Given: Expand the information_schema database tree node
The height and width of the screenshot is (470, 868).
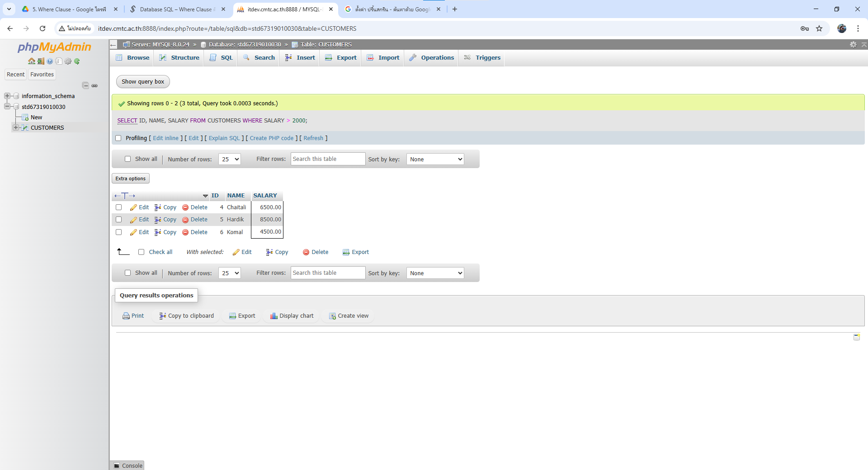Looking at the screenshot, I should [7, 96].
